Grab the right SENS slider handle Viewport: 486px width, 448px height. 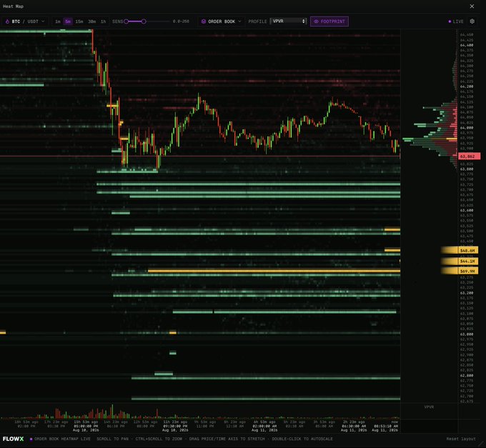tap(144, 21)
